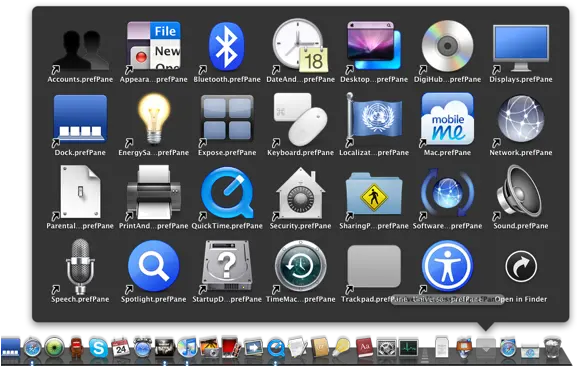Viewport: 577px width, 366px height.
Task: Open the DateAndTime prefPane clock icon
Action: (300, 45)
